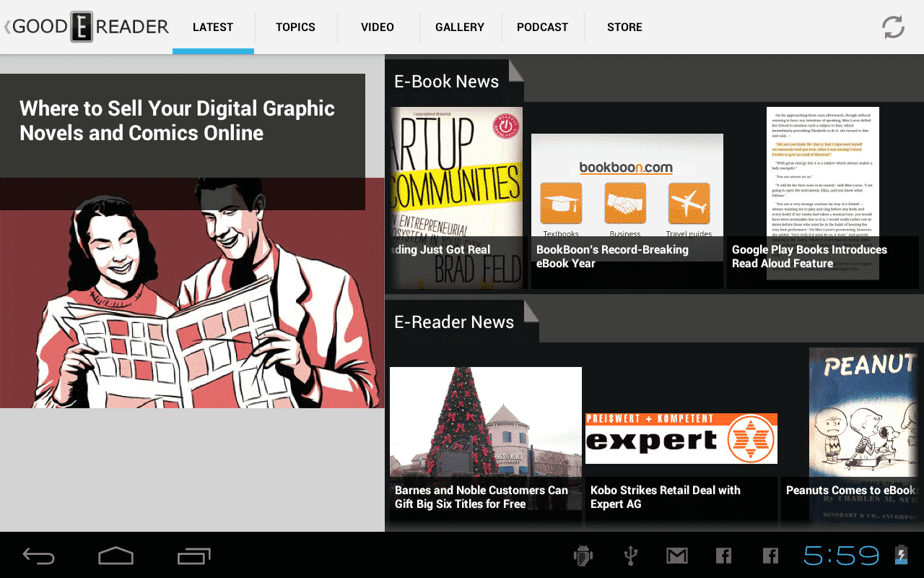This screenshot has height=578, width=924.
Task: Open the 'Just Got Real' article title
Action: tap(442, 250)
